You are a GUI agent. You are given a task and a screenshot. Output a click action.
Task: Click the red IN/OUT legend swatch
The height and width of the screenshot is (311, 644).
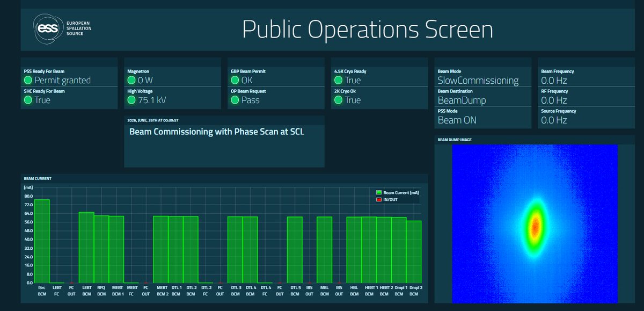click(379, 199)
